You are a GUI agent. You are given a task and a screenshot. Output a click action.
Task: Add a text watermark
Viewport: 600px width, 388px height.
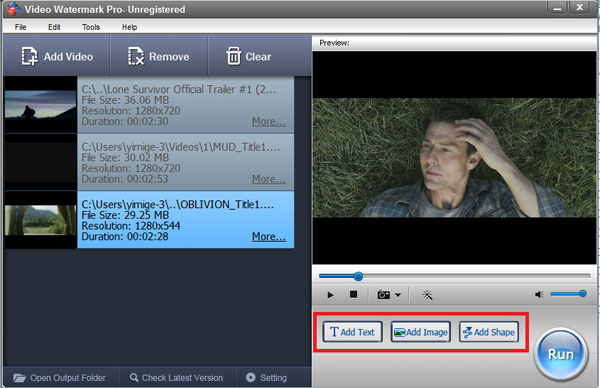point(352,332)
